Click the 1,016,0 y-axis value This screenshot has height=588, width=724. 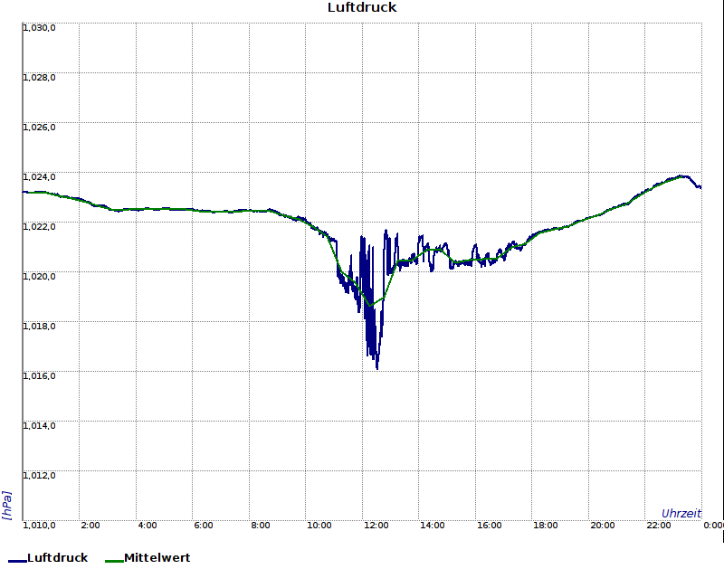(39, 376)
